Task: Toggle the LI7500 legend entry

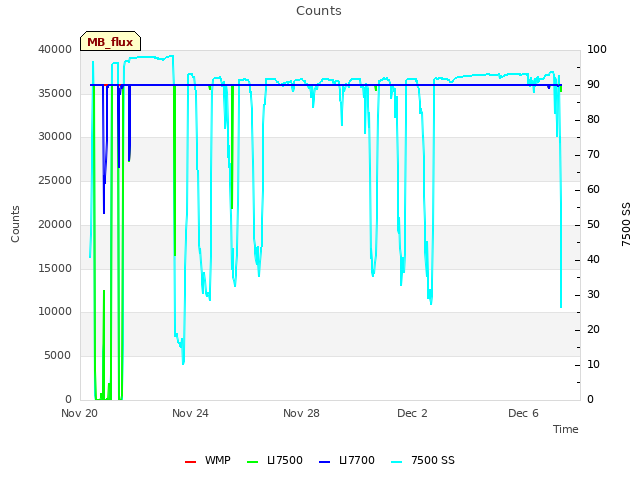Action: (x=275, y=460)
